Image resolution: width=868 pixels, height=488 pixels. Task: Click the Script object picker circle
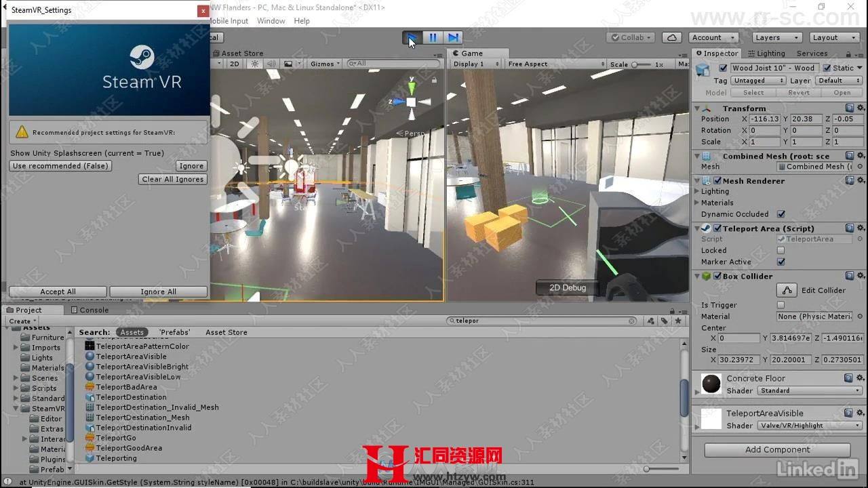(860, 239)
